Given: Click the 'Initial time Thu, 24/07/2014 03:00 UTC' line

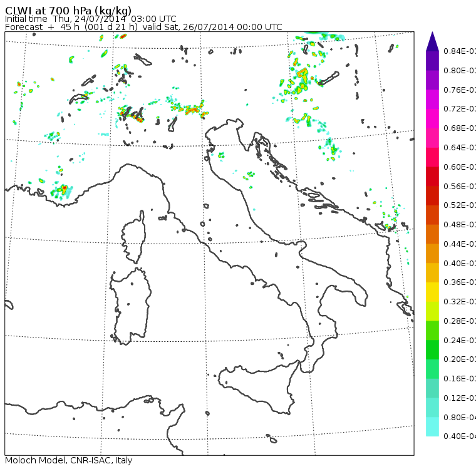Looking at the screenshot, I should [x=90, y=19].
